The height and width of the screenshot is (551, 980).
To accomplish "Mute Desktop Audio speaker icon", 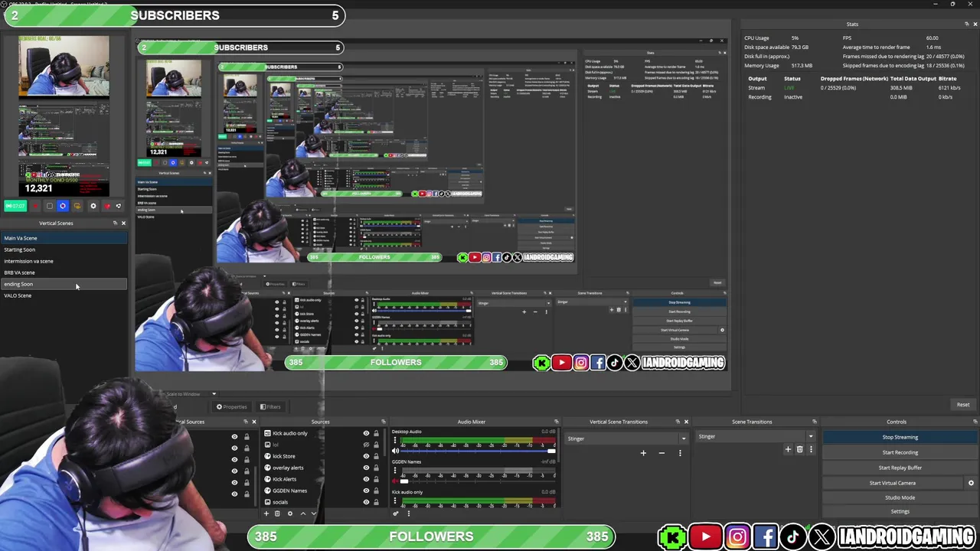I will click(395, 452).
